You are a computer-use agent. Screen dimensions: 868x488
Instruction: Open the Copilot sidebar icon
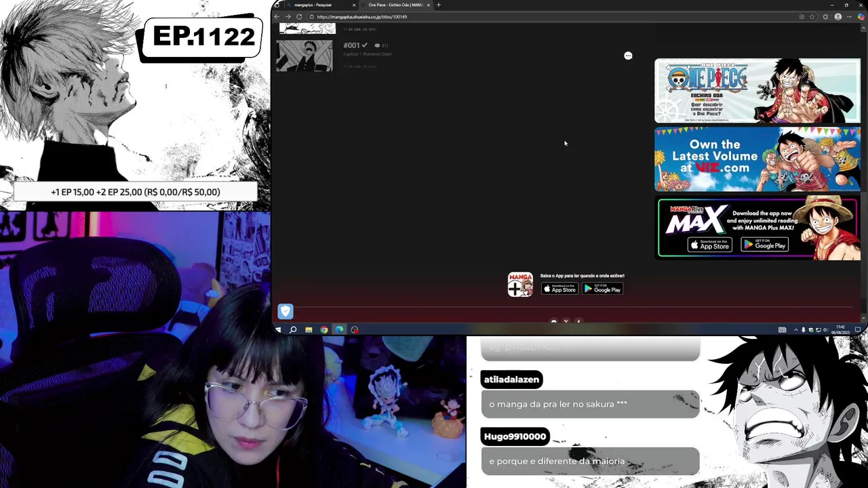(x=861, y=16)
